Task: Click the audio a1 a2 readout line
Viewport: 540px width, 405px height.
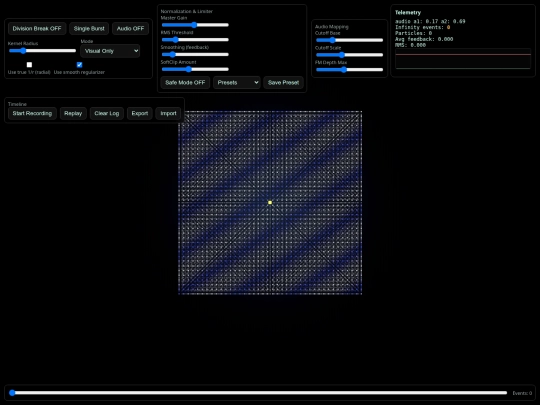Action: point(430,21)
